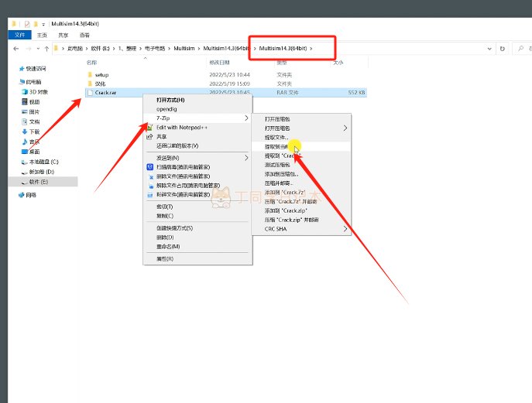Click the 桌面 sidebar icon

tap(25, 152)
